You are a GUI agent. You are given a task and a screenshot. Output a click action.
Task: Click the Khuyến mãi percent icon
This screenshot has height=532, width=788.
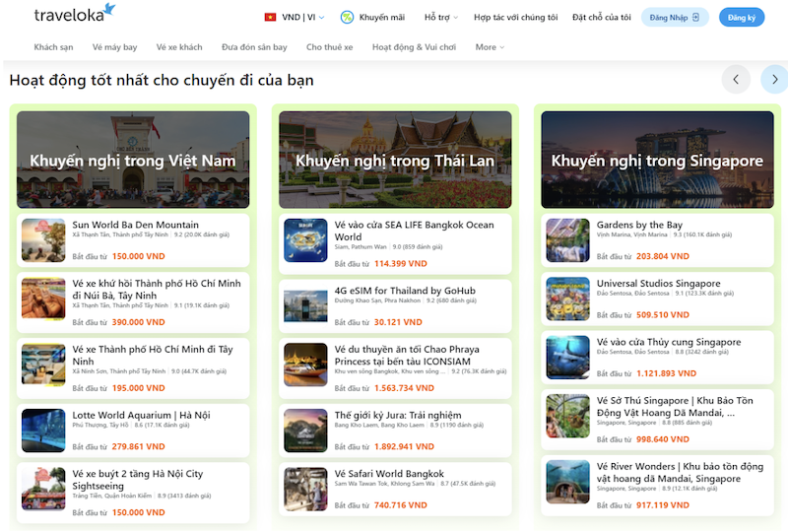pyautogui.click(x=347, y=17)
